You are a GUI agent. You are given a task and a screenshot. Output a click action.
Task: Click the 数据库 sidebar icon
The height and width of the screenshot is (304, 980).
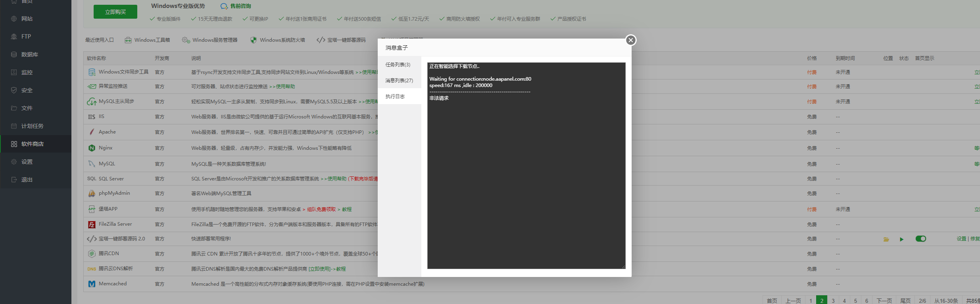[14, 54]
